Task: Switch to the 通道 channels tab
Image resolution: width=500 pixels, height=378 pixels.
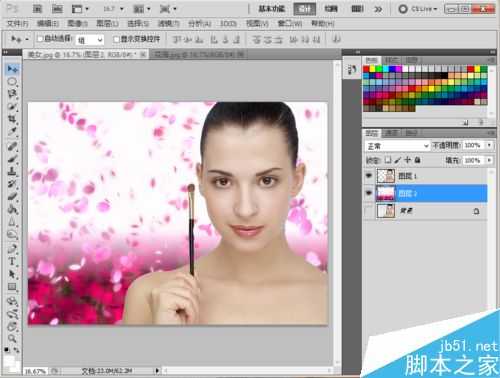Action: (391, 133)
